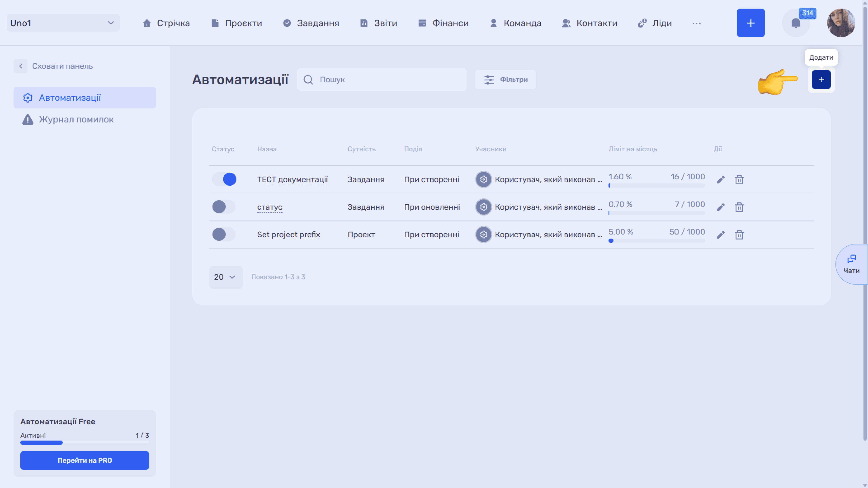Click the notifications bell icon
868x488 pixels.
click(796, 23)
